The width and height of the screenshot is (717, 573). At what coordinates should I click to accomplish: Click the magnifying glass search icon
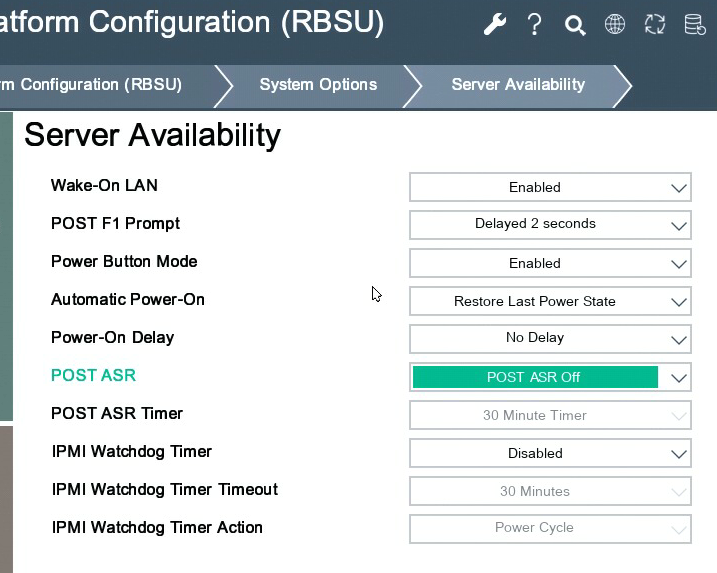575,25
